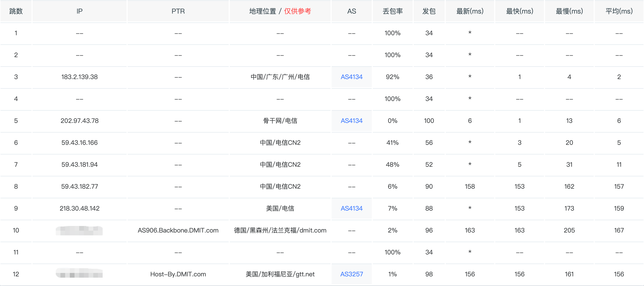This screenshot has height=286, width=644.
Task: Click the 发包 column header
Action: click(429, 11)
